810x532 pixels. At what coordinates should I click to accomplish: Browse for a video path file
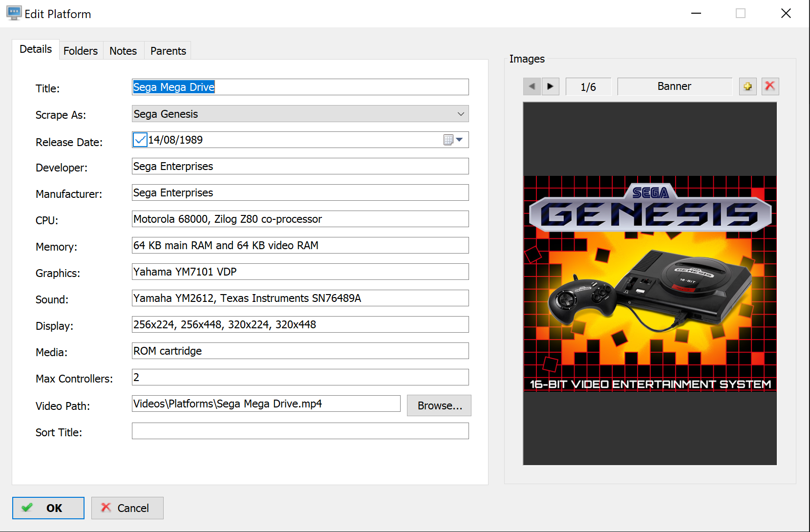coord(439,405)
